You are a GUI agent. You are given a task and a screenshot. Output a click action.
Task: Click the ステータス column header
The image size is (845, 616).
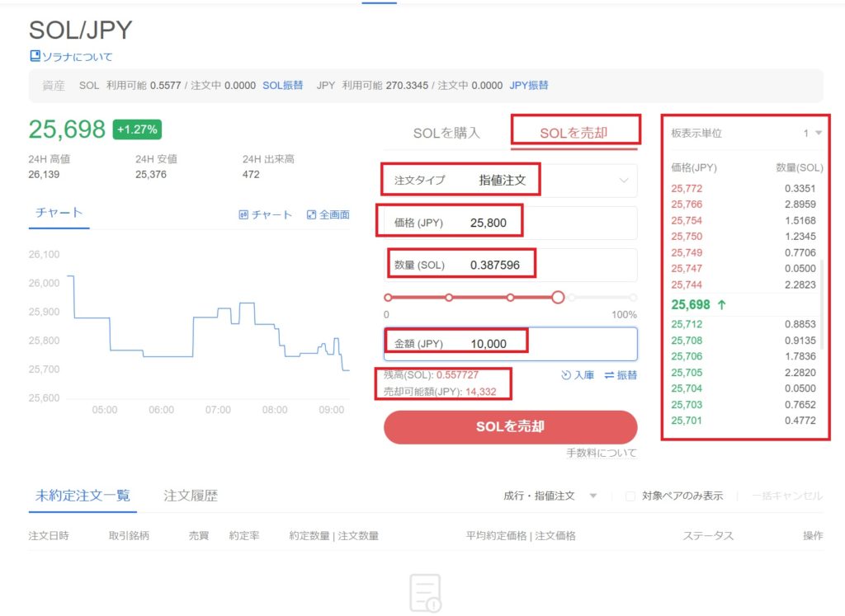point(708,536)
